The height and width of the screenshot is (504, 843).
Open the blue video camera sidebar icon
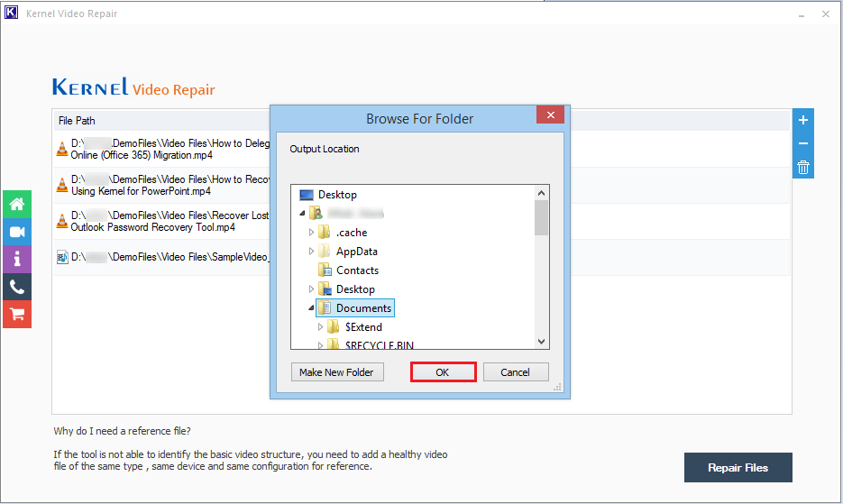coord(16,232)
